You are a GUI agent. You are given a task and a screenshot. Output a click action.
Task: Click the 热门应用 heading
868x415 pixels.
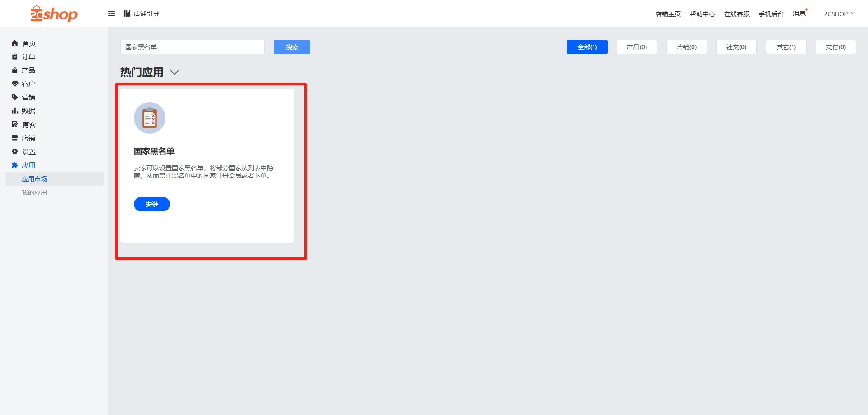(142, 72)
